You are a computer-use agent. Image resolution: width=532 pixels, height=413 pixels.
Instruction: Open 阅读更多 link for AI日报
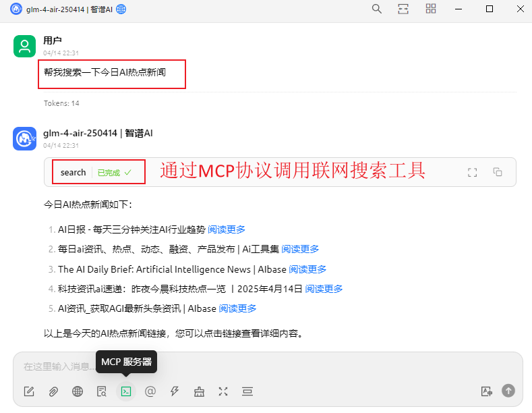(x=227, y=229)
